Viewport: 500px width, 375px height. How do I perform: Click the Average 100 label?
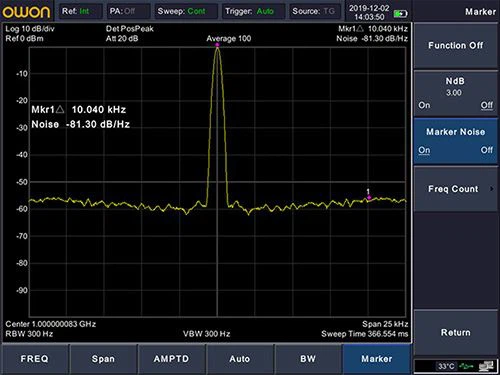click(x=229, y=39)
